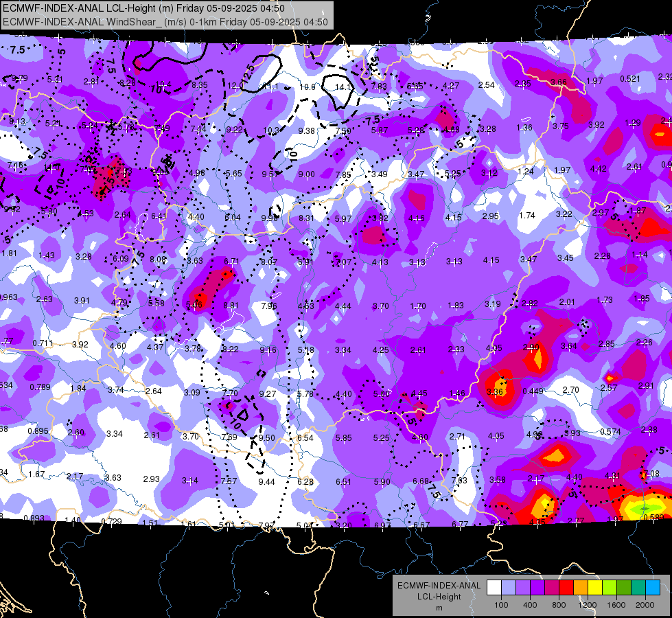672x618 pixels.
Task: Click the red swatch in the legend
Action: tap(566, 588)
